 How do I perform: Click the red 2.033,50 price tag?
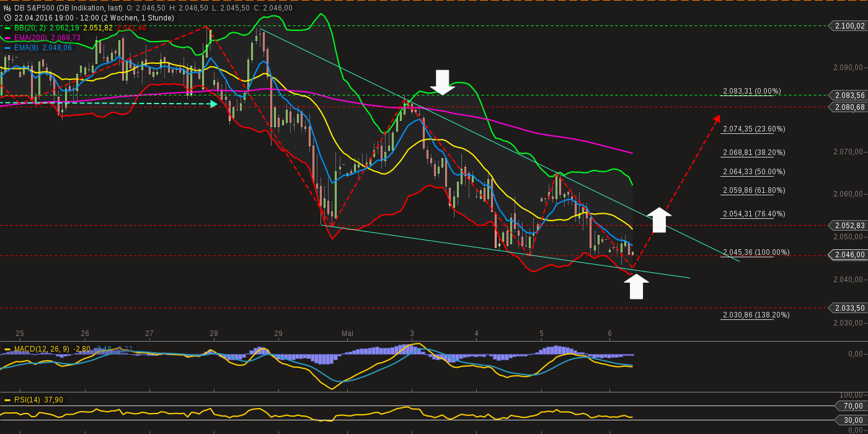(x=848, y=308)
